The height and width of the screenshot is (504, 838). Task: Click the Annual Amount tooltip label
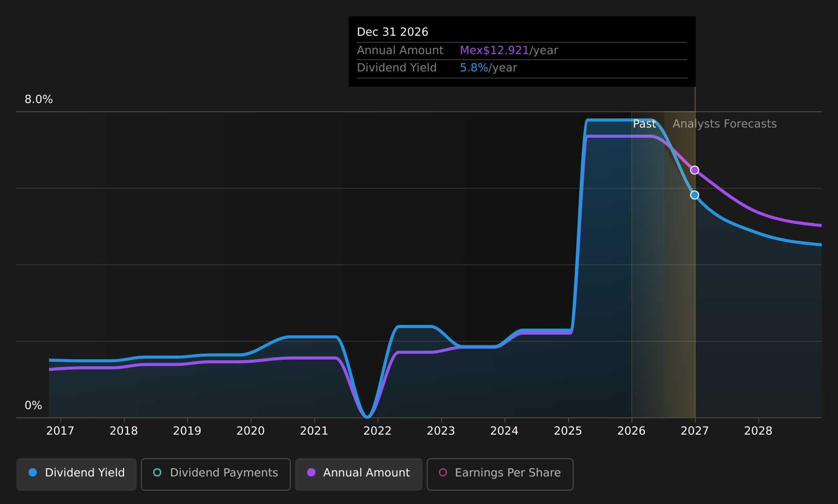point(400,51)
